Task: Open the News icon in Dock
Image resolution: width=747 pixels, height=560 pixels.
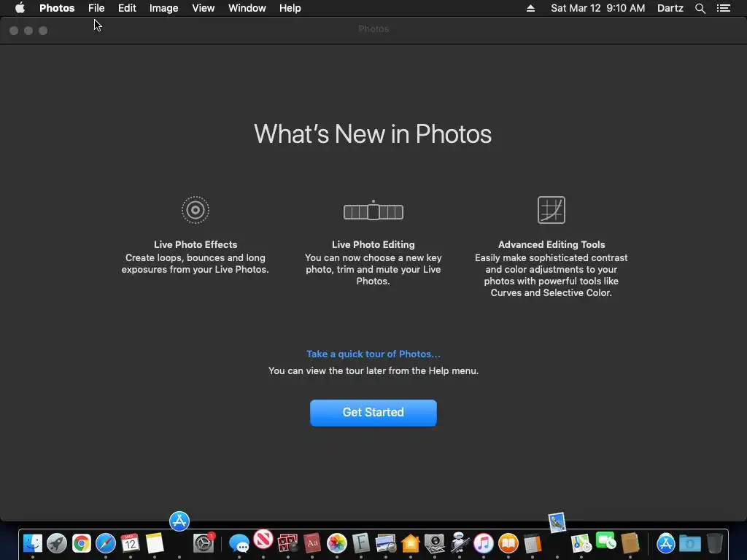Action: coord(263,540)
